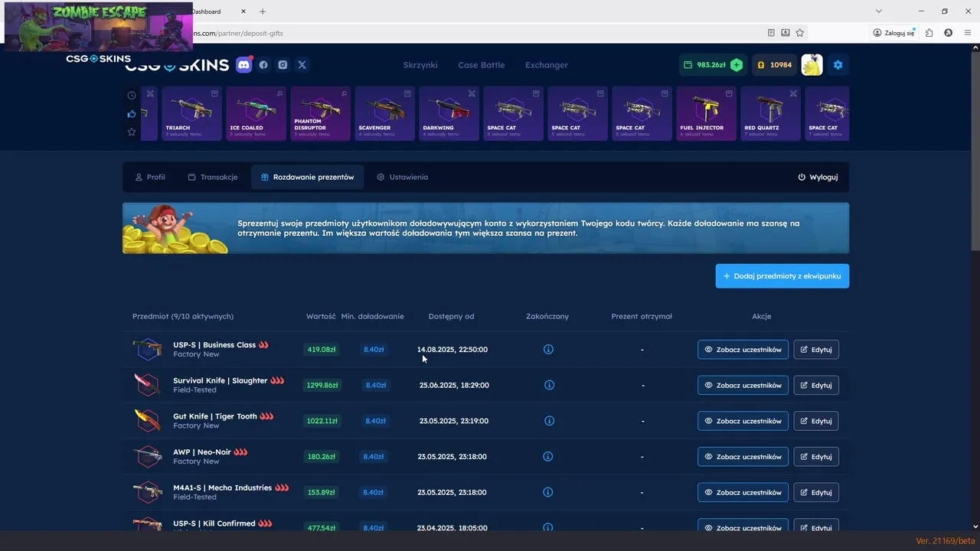Click the AWP | Neo-Noir item name

[202, 452]
